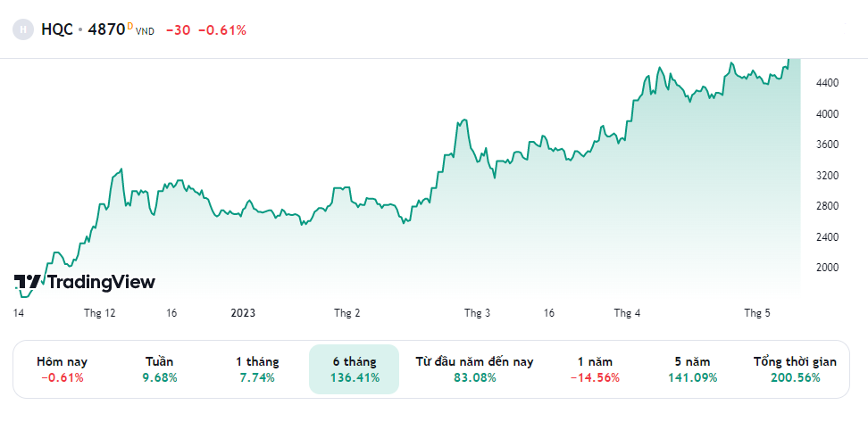Select the Hôm nay time range
Screen dimensions: 868x430
[62, 369]
